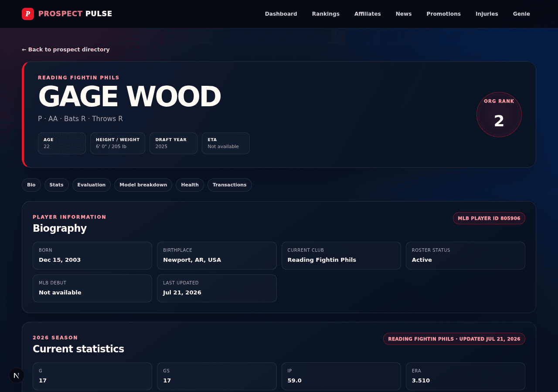The width and height of the screenshot is (558, 392).
Task: Click the CURRENT CLUB card
Action: pos(341,256)
